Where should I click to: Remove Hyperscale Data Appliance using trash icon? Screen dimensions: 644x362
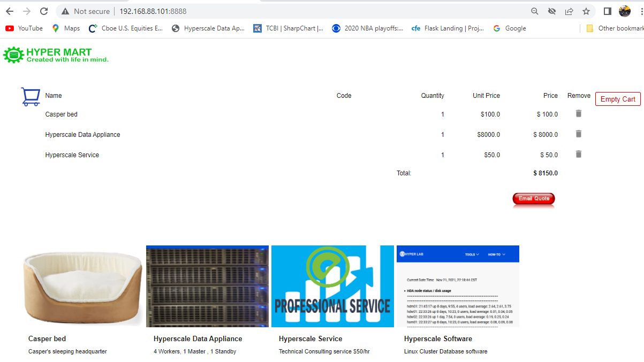click(579, 134)
